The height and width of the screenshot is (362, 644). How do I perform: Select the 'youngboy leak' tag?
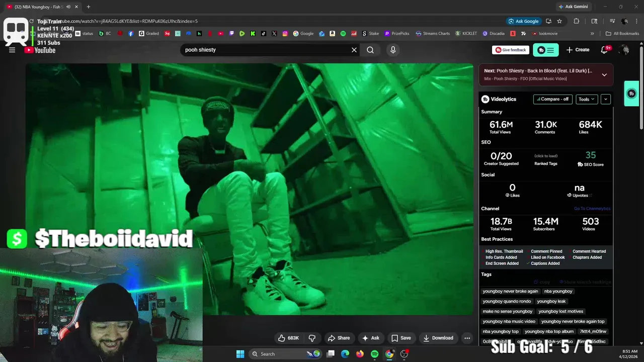click(551, 301)
